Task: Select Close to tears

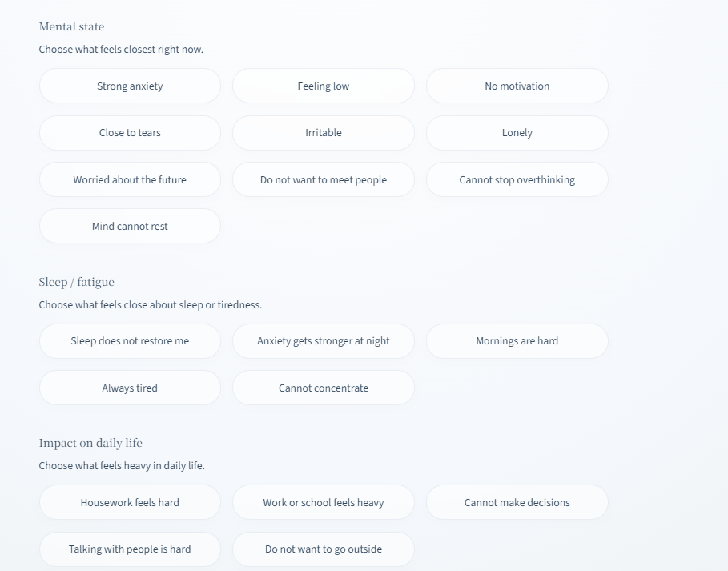Action: click(x=130, y=133)
